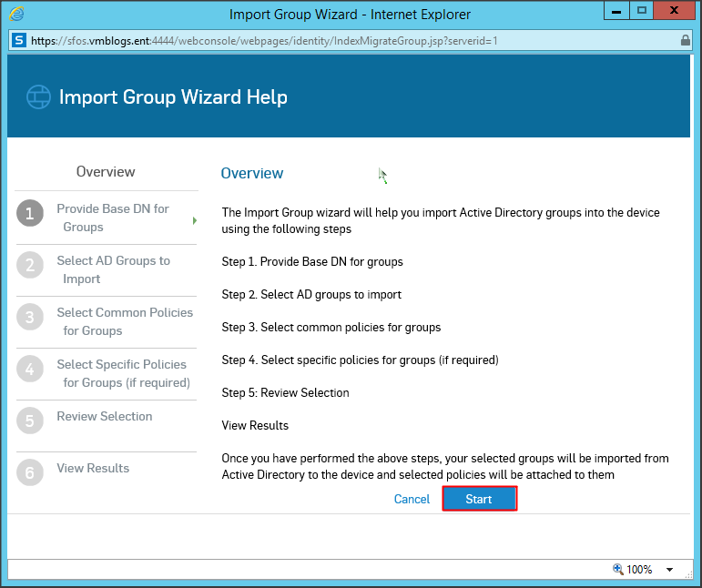Click the Sophos site icon in address bar

(19, 41)
